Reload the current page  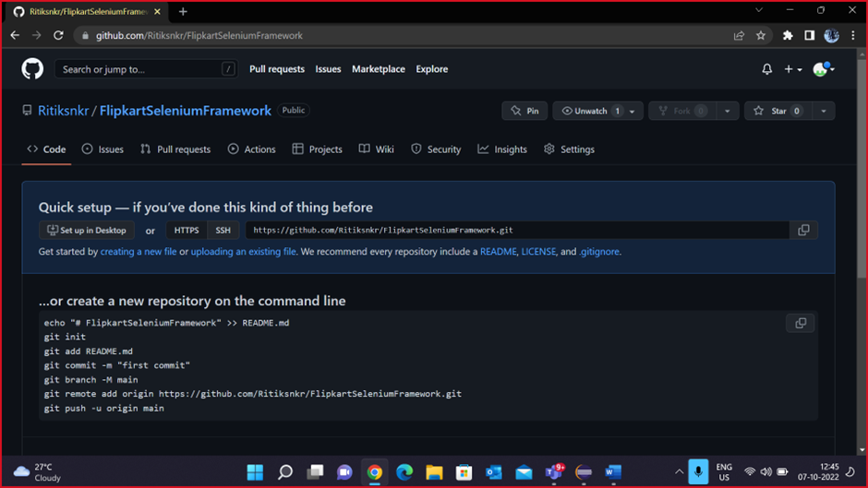point(59,35)
